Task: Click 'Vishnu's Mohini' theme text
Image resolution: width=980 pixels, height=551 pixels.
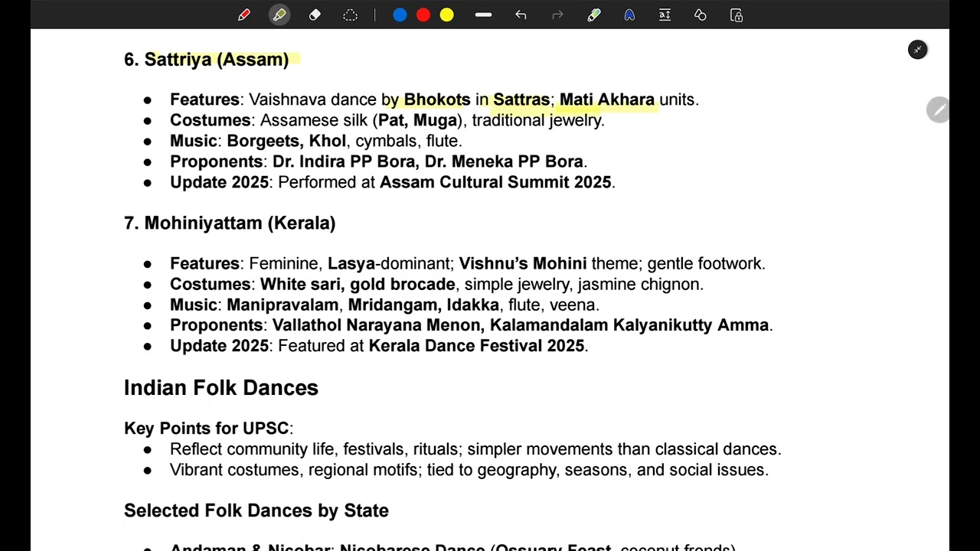Action: click(523, 264)
